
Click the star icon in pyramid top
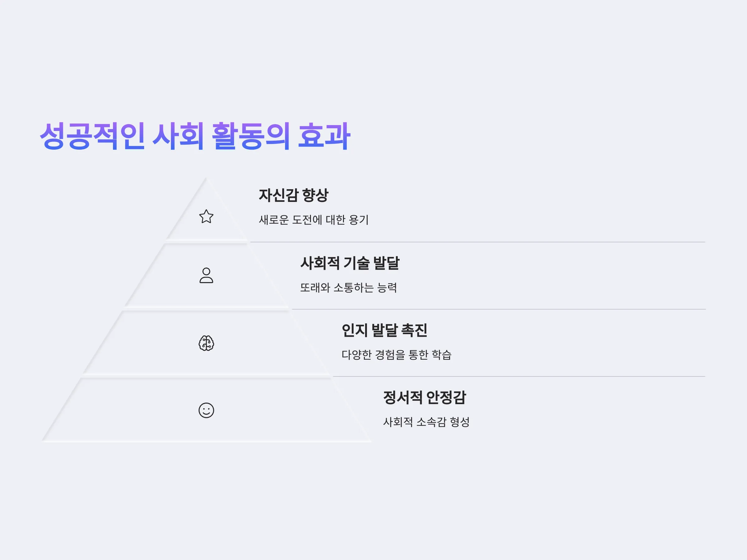(206, 216)
